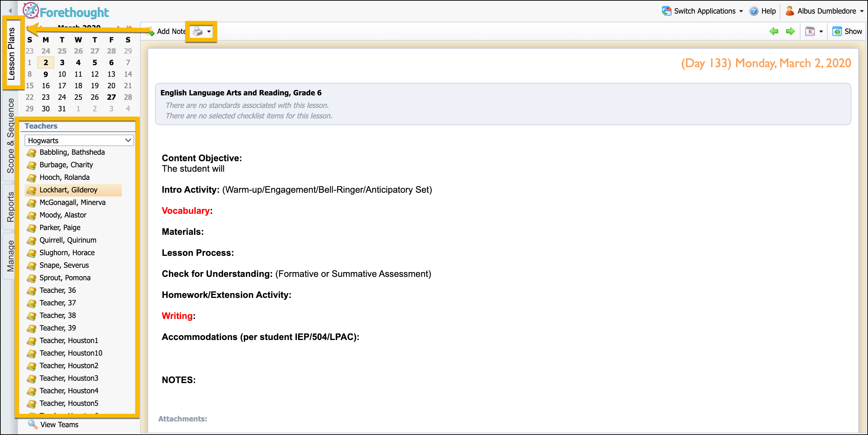This screenshot has height=435, width=868.
Task: Click the Switch Applications icon
Action: click(667, 11)
